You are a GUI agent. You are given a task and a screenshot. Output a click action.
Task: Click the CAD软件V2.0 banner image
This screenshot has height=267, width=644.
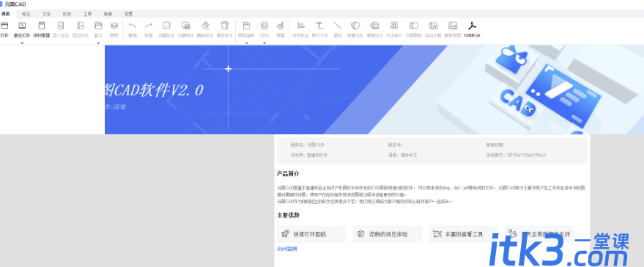point(374,89)
